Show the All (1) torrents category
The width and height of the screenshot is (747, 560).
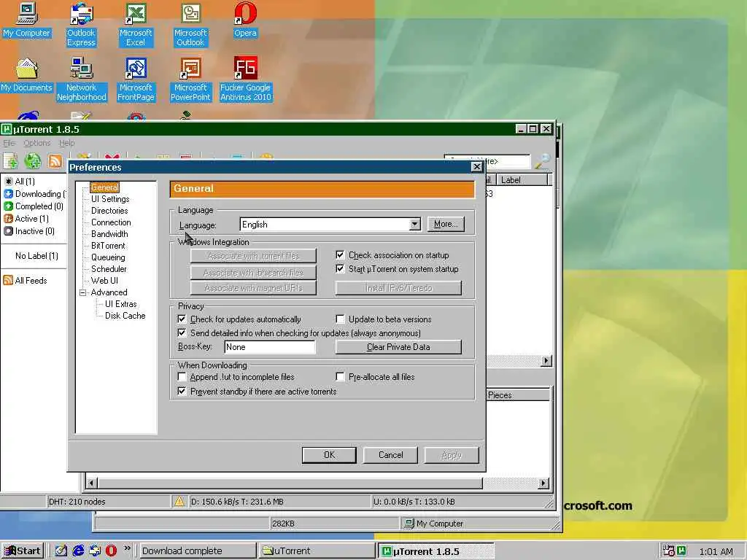25,182
